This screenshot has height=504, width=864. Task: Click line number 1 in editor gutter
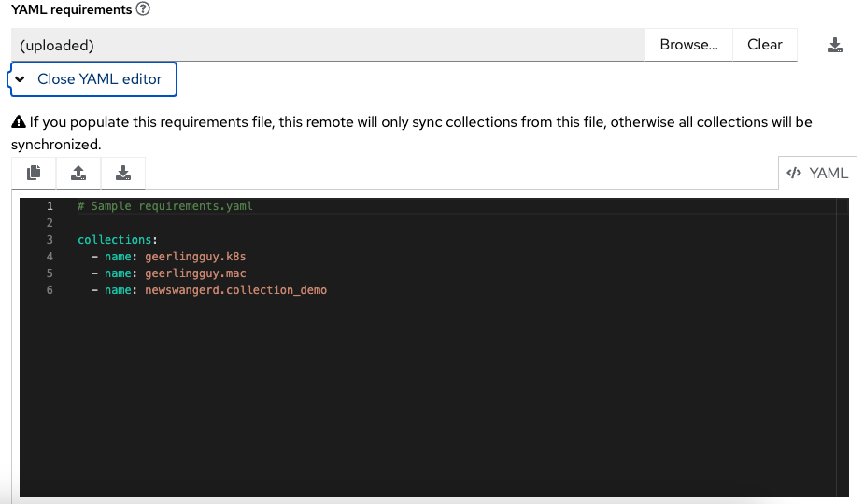point(50,206)
